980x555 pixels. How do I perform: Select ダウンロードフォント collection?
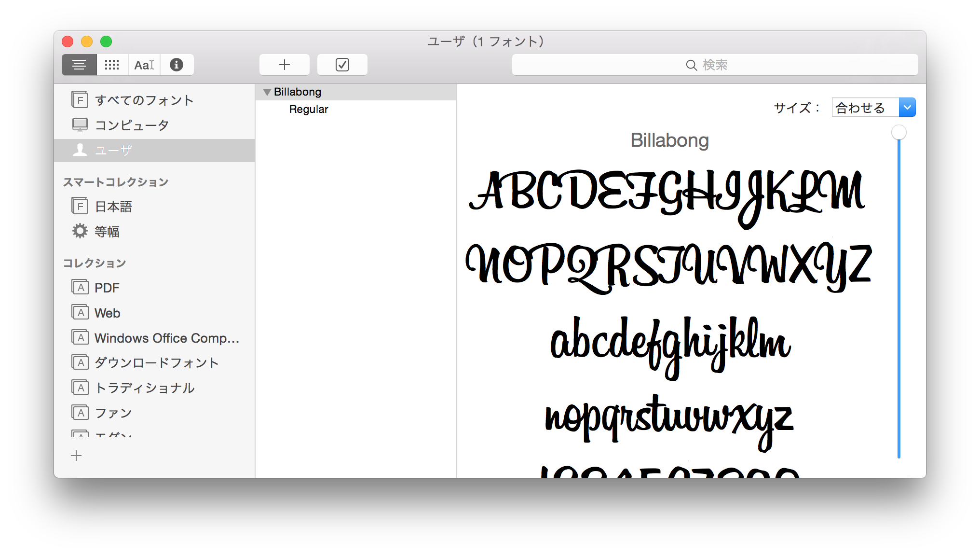156,362
